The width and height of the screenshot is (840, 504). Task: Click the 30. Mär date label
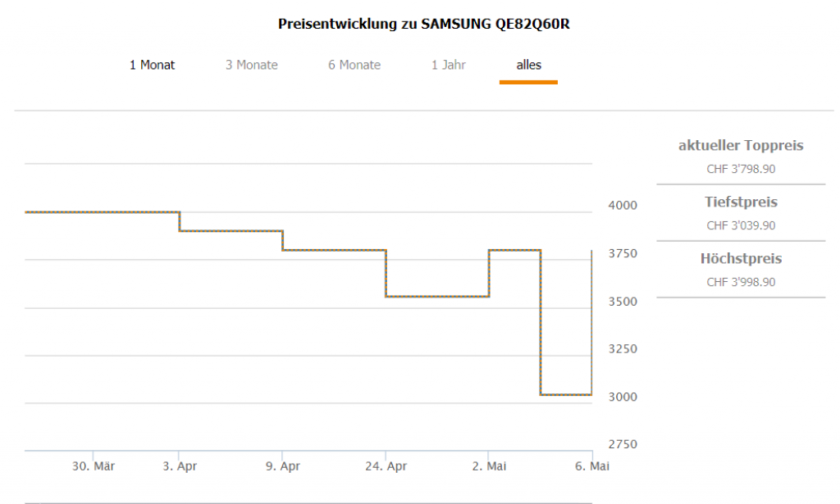[x=94, y=465]
